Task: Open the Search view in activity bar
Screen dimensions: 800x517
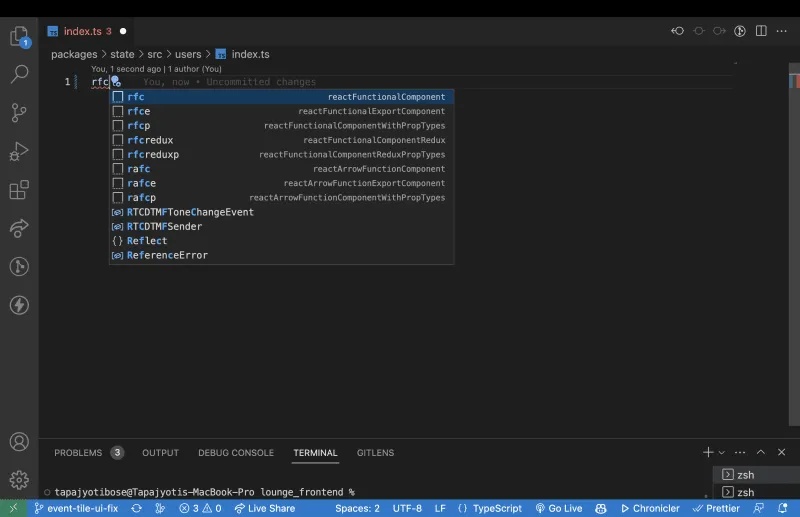Action: pyautogui.click(x=19, y=75)
